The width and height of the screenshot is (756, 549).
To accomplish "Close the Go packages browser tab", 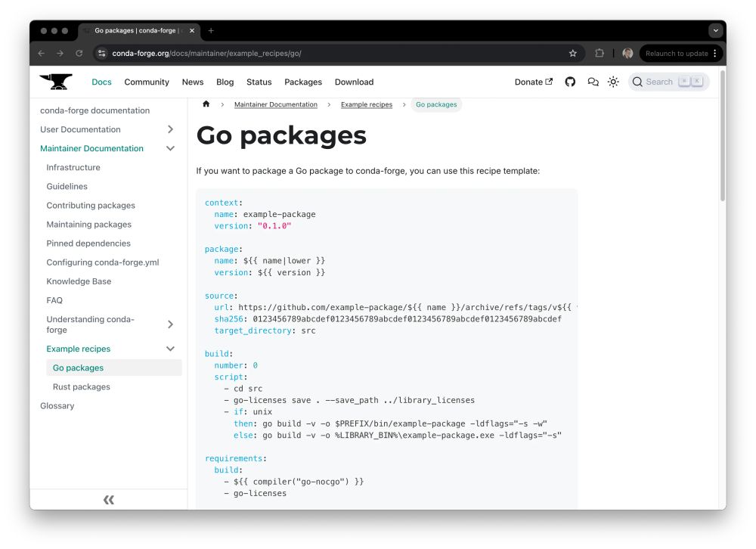I will point(192,30).
